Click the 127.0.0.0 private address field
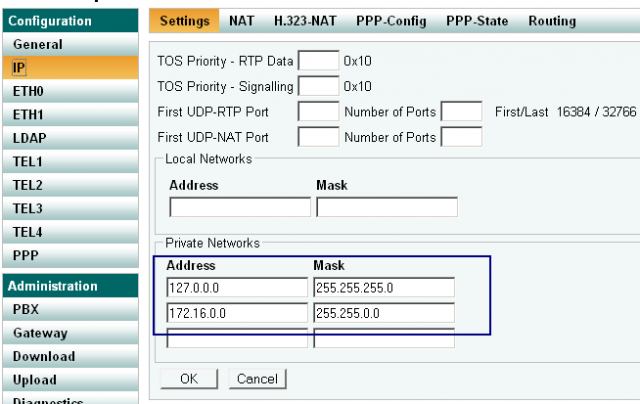Viewport: 640px width, 404px height. coord(237,288)
